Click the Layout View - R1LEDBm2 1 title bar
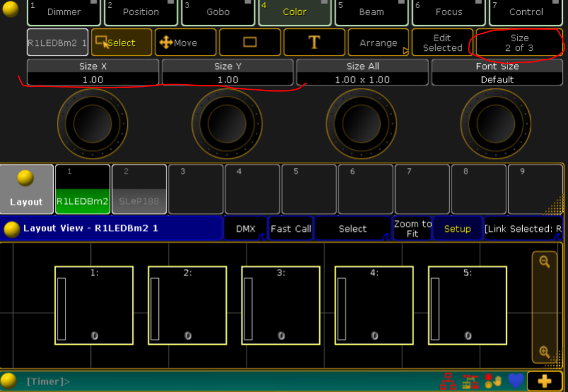Screen dimensions: 568x392 [x=111, y=228]
